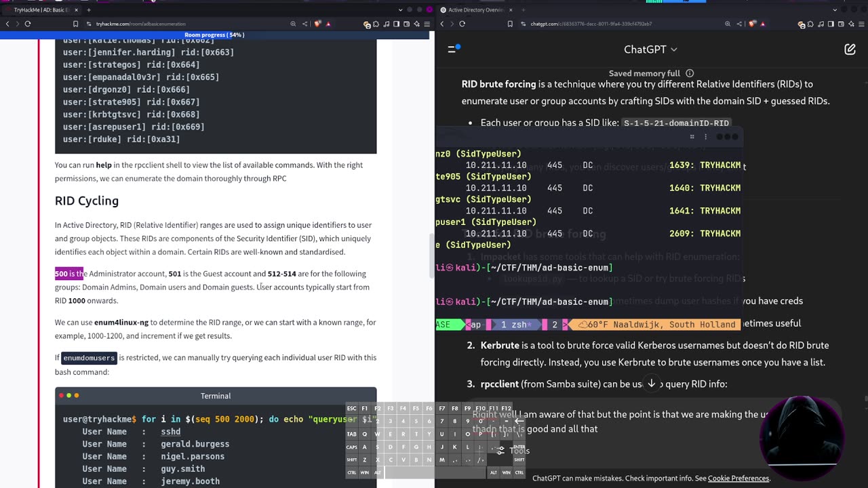Open ChatGPT model selector dropdown

pyautogui.click(x=650, y=49)
